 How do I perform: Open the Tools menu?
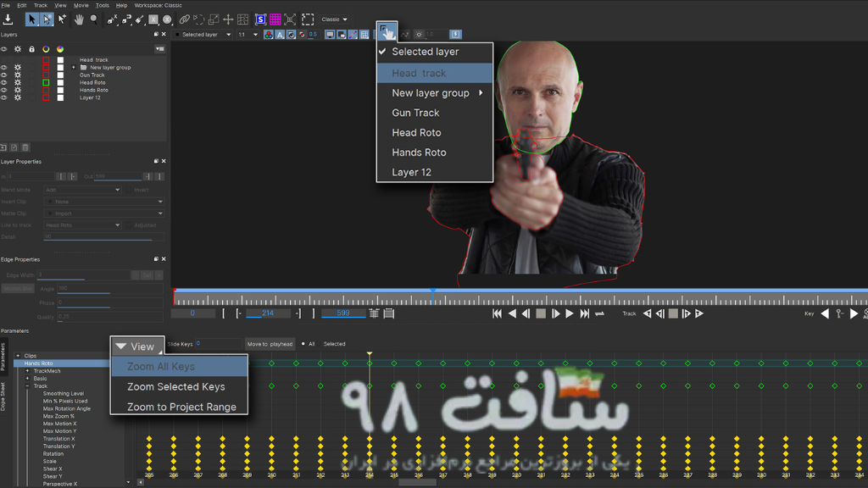[x=103, y=6]
